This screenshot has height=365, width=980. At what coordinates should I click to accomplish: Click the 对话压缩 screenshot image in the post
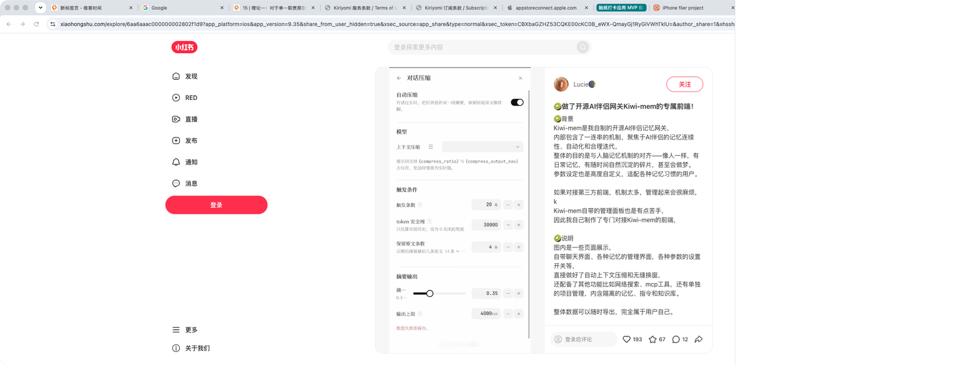click(x=459, y=210)
